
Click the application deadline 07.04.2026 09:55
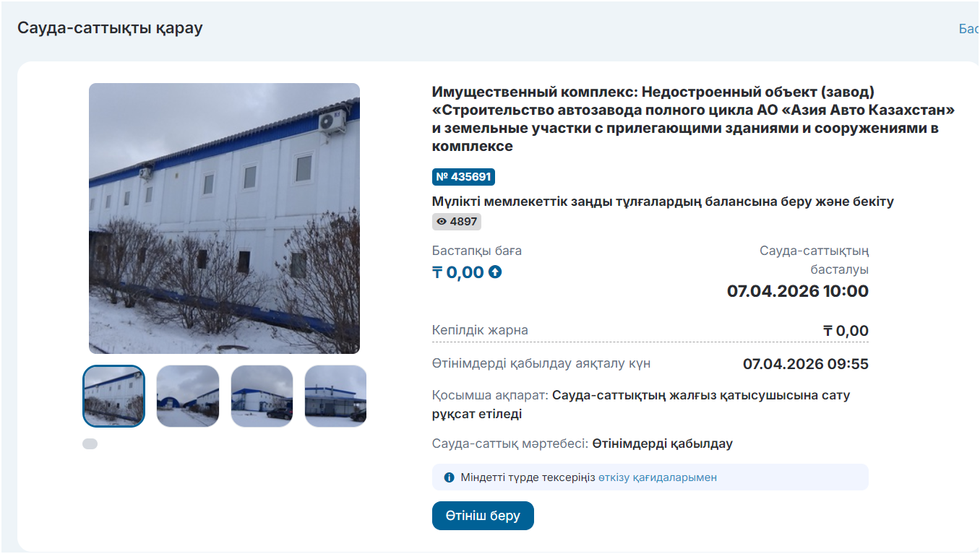[x=806, y=364]
